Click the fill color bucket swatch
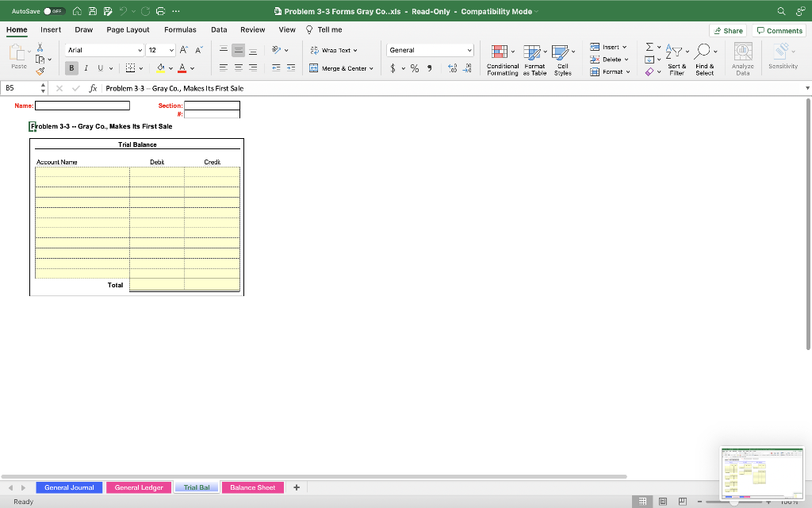812x508 pixels. point(160,68)
